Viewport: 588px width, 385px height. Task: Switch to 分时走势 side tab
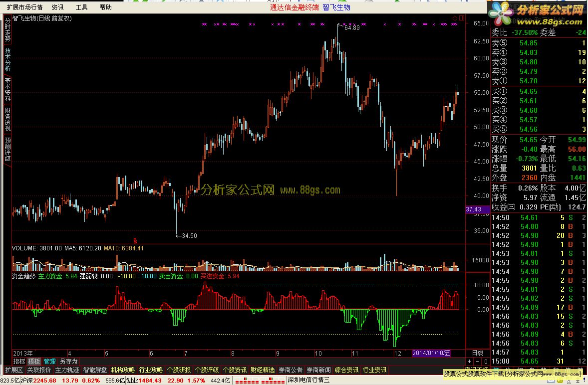coord(7,29)
